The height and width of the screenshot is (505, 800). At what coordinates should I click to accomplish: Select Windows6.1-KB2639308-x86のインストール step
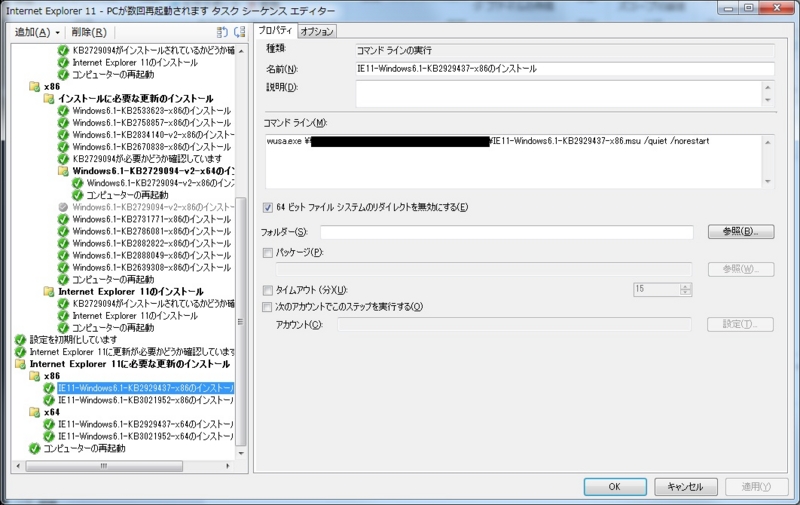152,268
